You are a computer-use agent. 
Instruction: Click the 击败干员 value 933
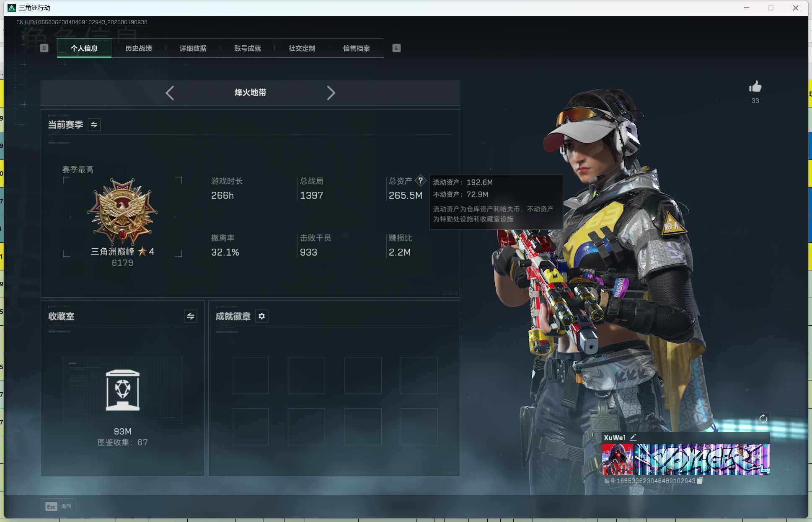click(308, 252)
